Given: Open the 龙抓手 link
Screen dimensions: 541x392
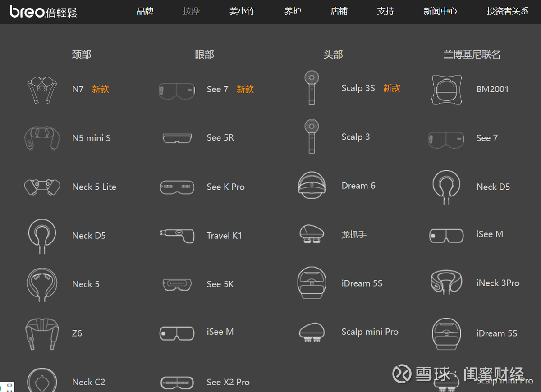Looking at the screenshot, I should coord(354,234).
